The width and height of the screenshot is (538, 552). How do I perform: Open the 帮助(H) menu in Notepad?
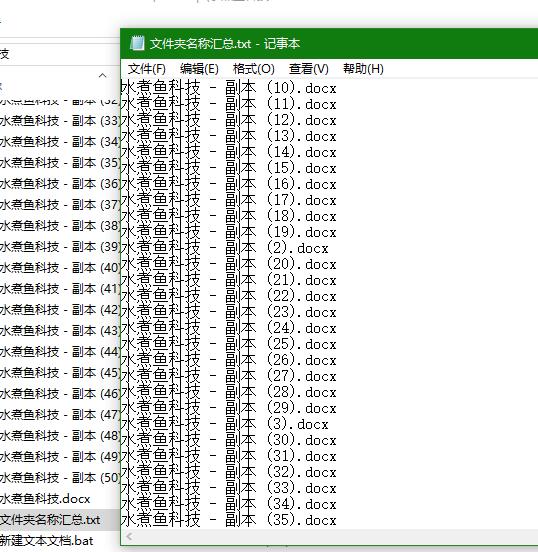pos(363,69)
